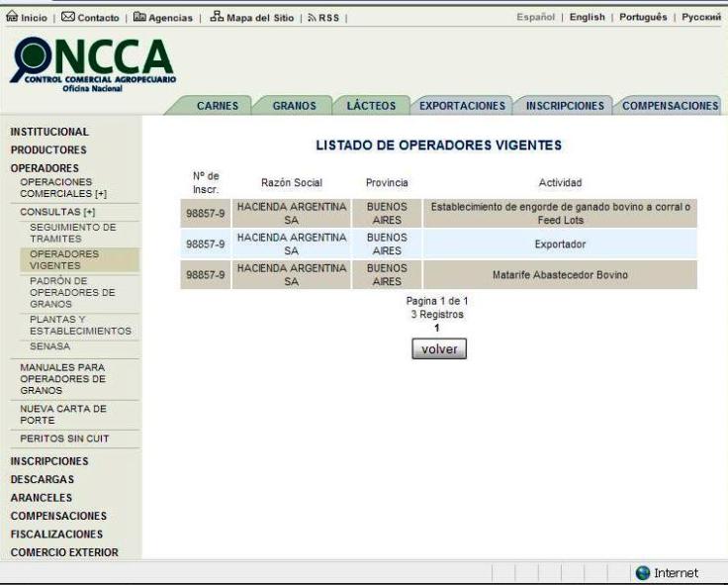Click LISTADO DE OPERADORES VIGENTES heading
This screenshot has height=585, width=728.
[439, 146]
